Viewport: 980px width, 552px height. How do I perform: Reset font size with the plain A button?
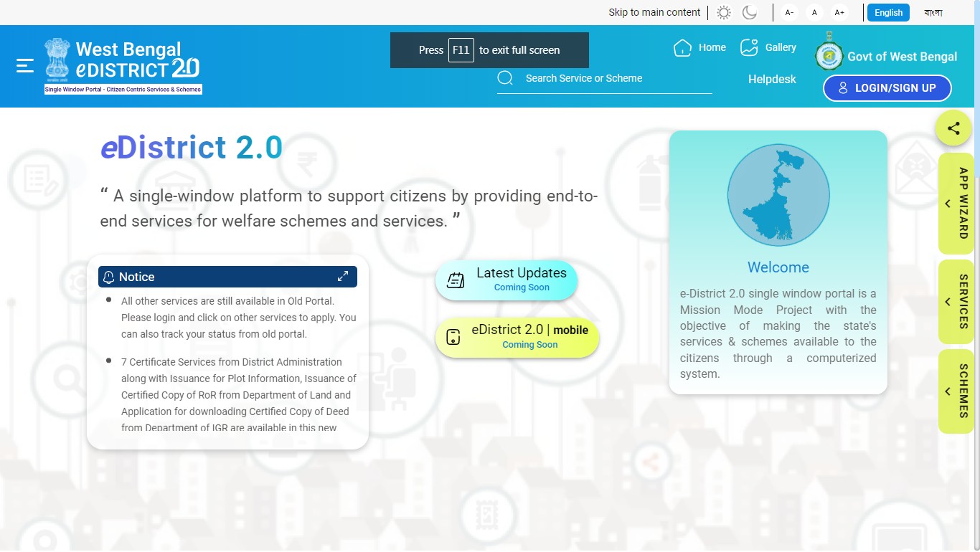coord(814,13)
